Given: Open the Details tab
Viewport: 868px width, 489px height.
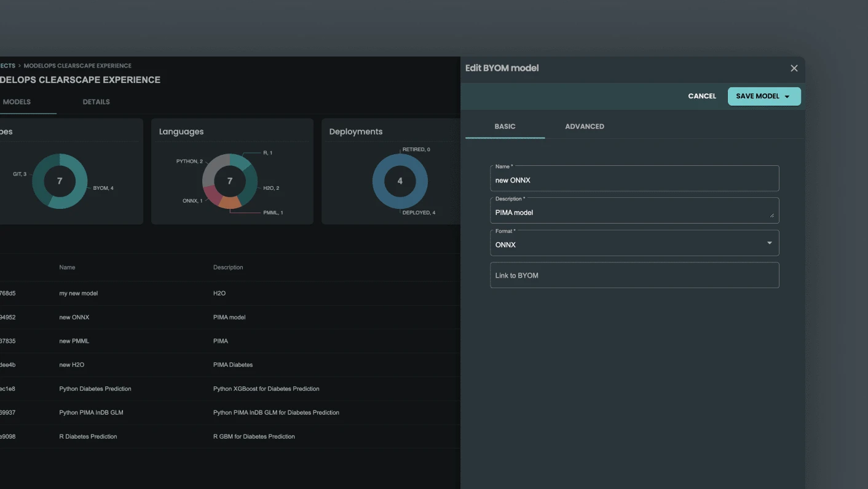Looking at the screenshot, I should coord(97,102).
